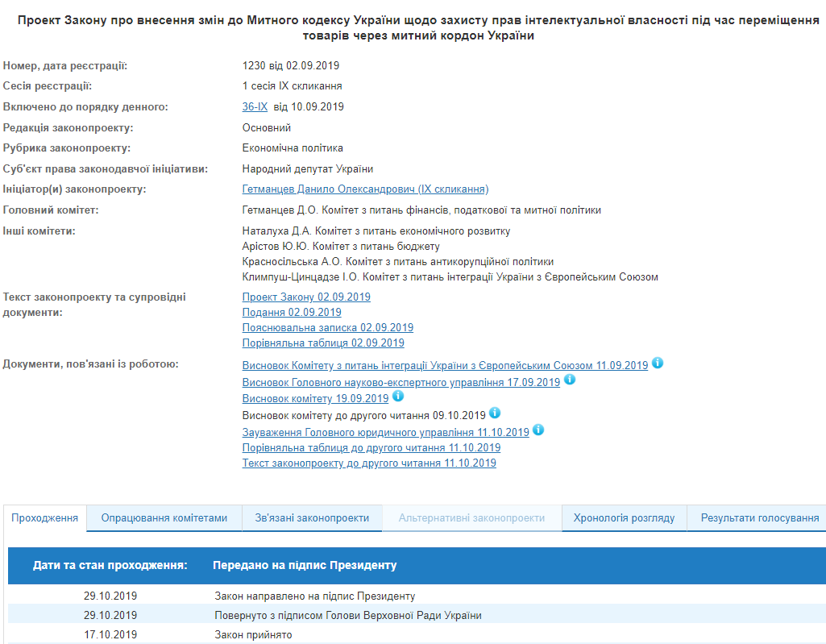The image size is (826, 644).
Task: Open Зауваження Головного юридичного управління link
Action: tap(385, 433)
